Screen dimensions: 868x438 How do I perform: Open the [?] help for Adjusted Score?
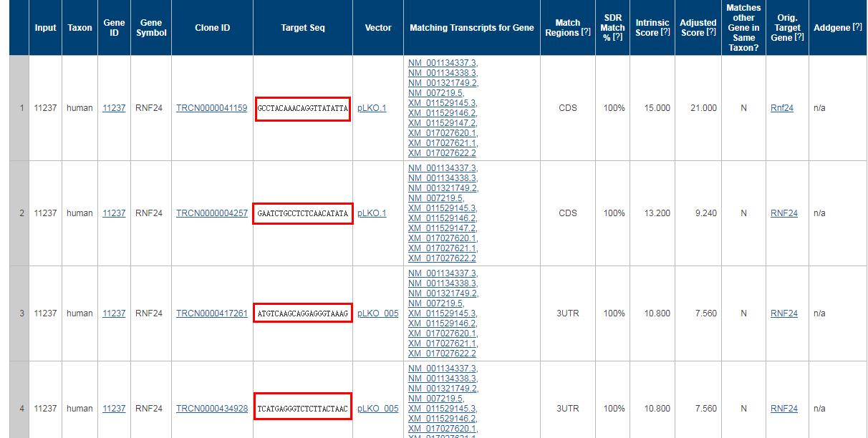(710, 33)
